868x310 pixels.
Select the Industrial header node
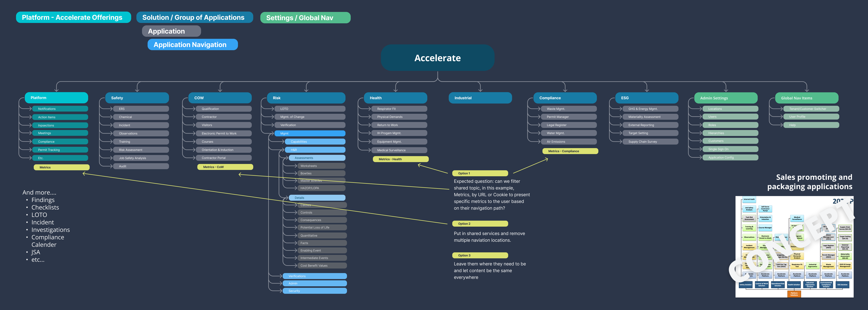tap(480, 98)
